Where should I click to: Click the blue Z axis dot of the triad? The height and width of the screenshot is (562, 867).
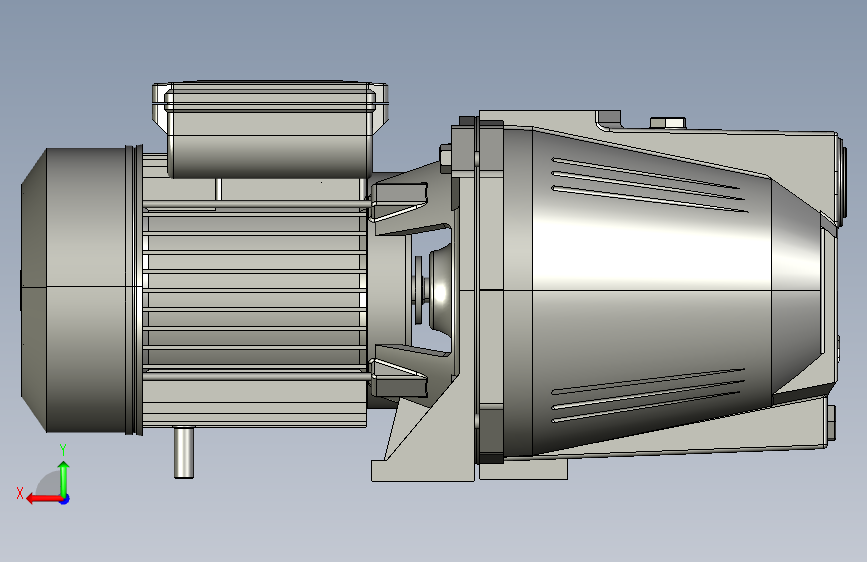(x=65, y=499)
